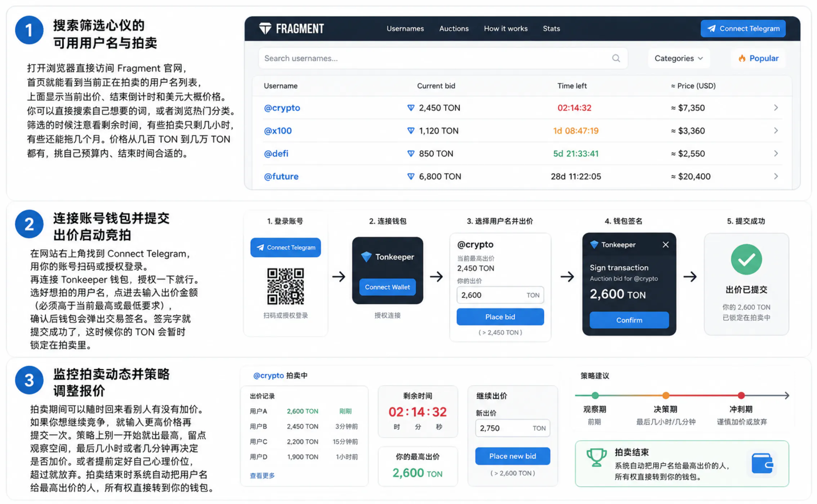Click the Tonkeeper icon in sign dialog header
Image resolution: width=817 pixels, height=504 pixels.
click(x=594, y=245)
